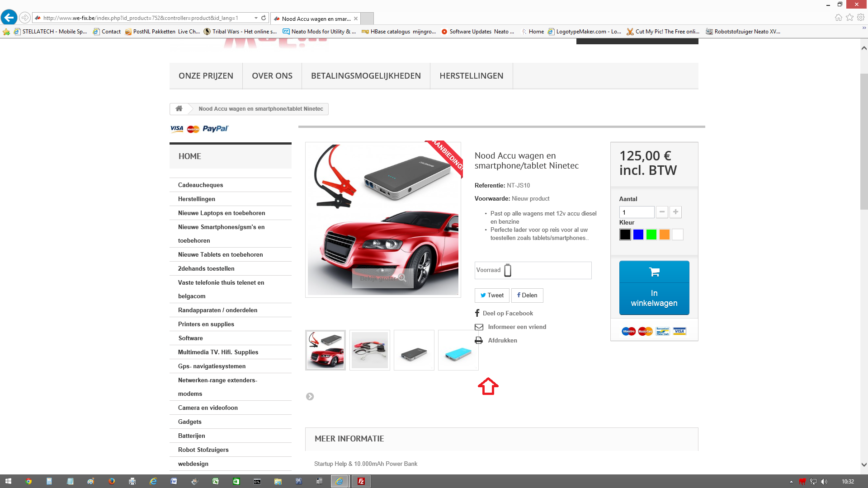
Task: Choose the blue Kleur swatch
Action: click(x=638, y=235)
